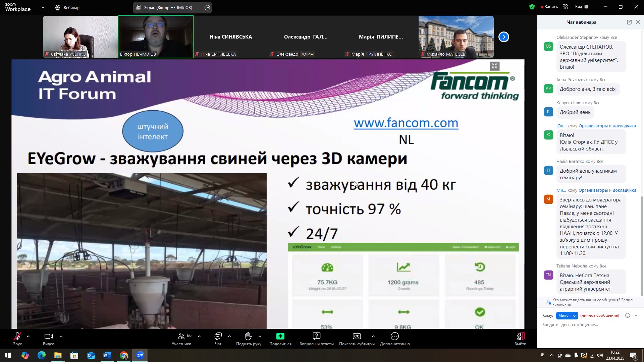Open screen share options (three dots)
This screenshot has height=362, width=644.
207,8
